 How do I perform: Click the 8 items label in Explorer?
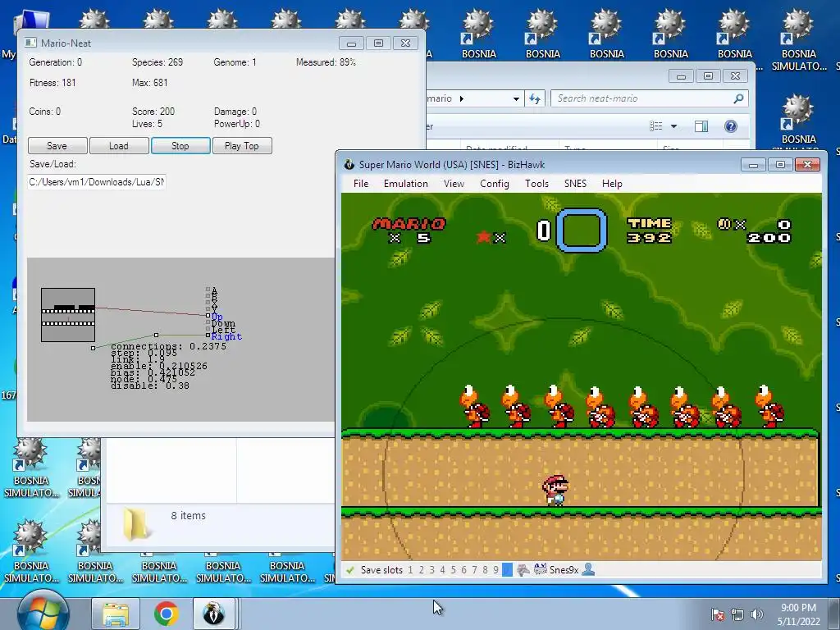[x=189, y=516]
